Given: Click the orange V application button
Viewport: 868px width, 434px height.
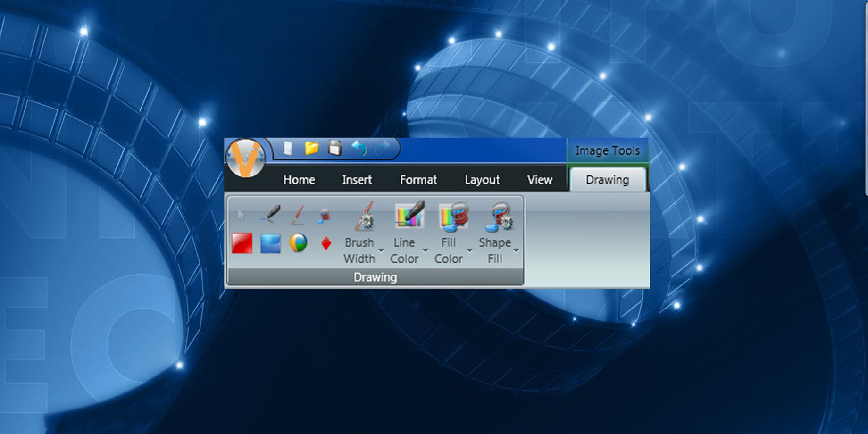Looking at the screenshot, I should pos(245,159).
